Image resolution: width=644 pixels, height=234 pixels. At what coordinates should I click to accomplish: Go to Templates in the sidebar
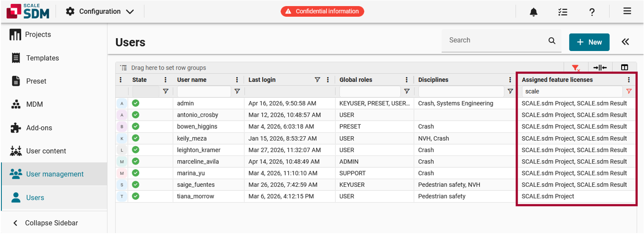pos(42,58)
